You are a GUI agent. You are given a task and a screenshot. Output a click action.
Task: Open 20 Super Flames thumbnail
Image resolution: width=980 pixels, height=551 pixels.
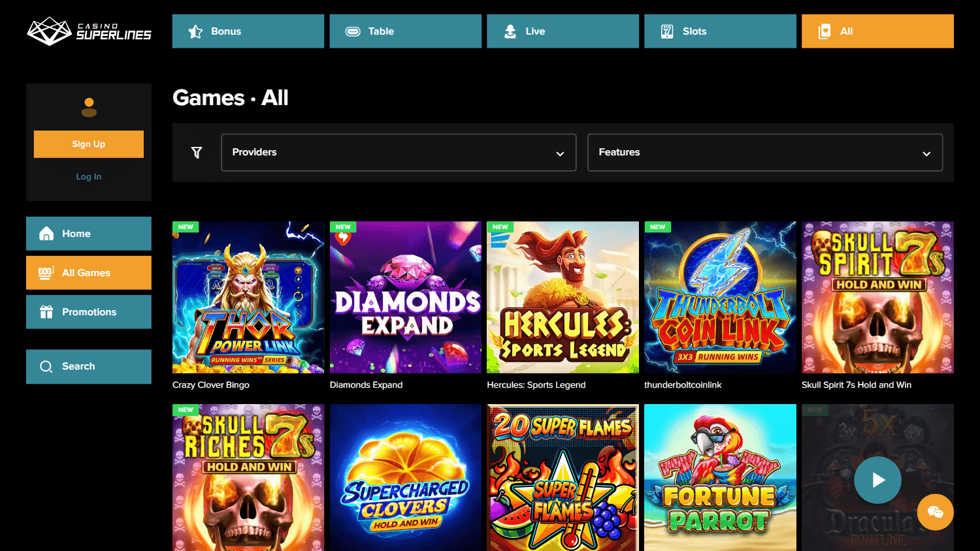[563, 478]
